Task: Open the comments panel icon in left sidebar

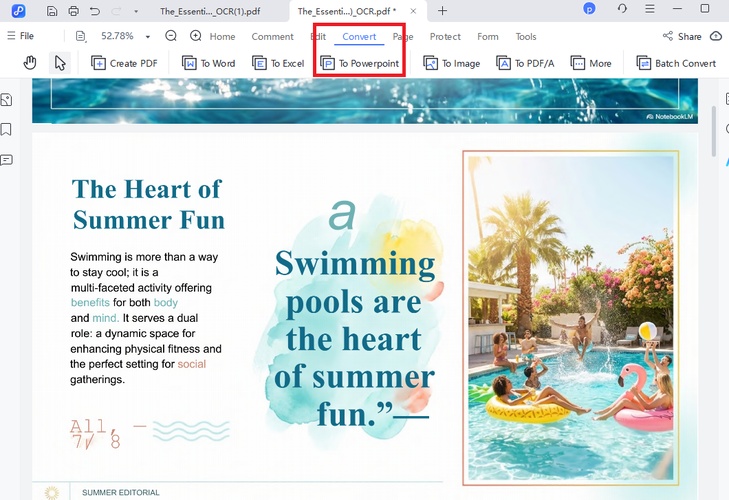Action: [7, 160]
